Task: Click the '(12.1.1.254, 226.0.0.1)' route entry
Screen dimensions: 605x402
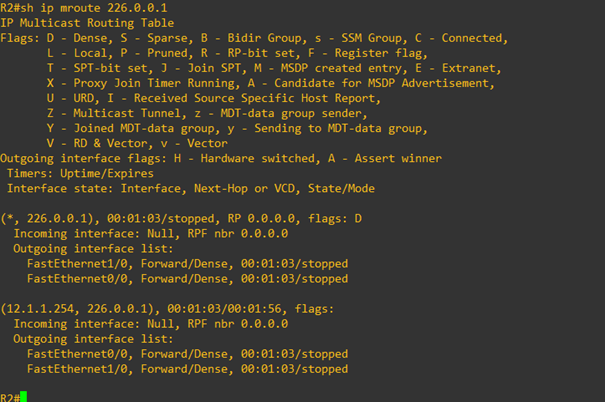Action: pos(80,309)
